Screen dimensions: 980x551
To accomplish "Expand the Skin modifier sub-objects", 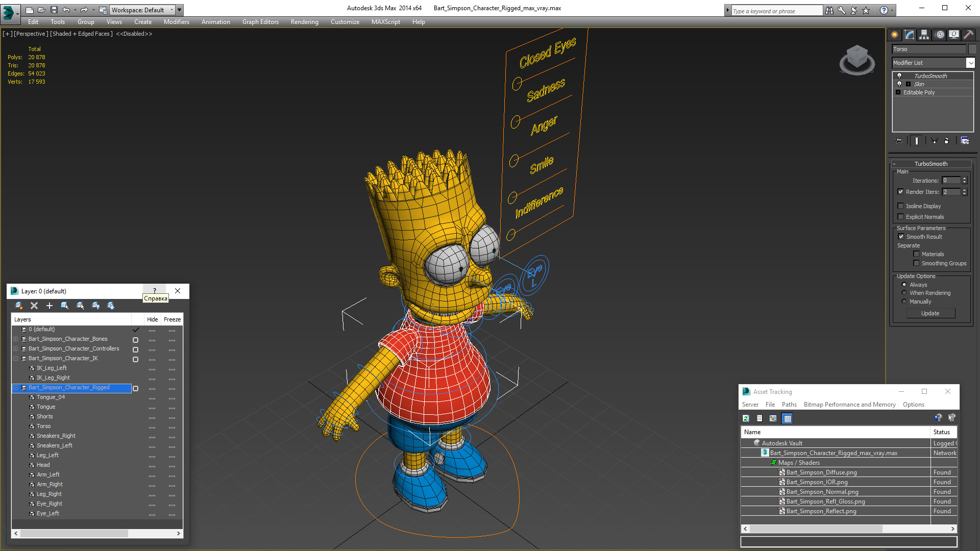I will coord(908,84).
